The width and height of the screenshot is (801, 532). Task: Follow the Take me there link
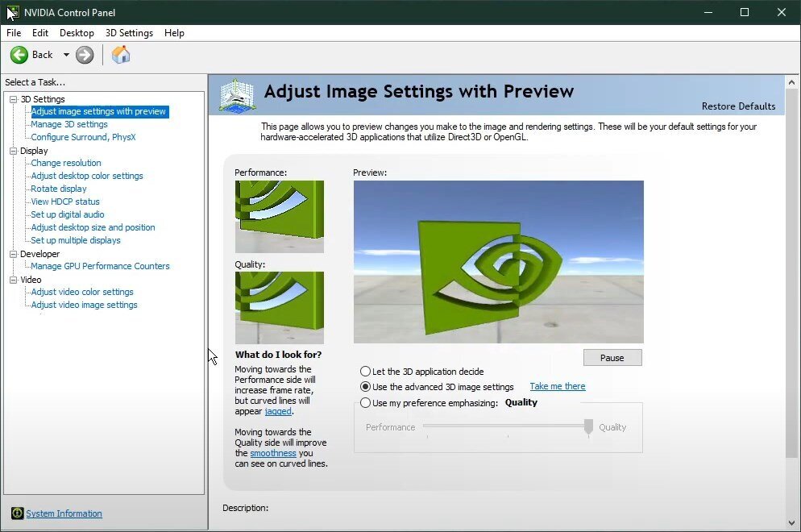[x=557, y=387]
